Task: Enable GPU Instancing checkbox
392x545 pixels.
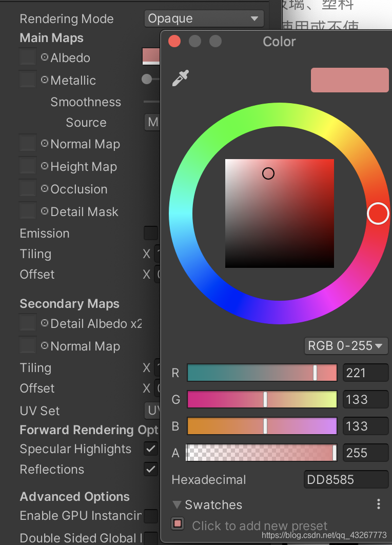Action: [x=151, y=516]
